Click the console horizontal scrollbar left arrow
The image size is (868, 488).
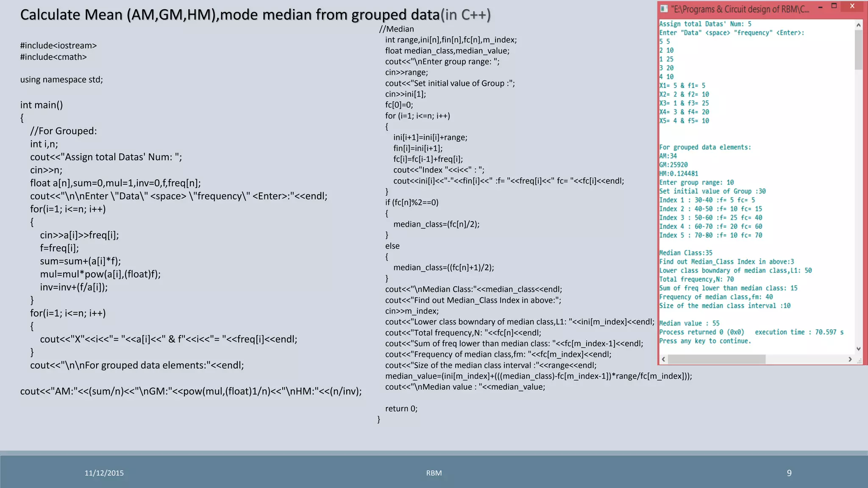click(x=663, y=359)
